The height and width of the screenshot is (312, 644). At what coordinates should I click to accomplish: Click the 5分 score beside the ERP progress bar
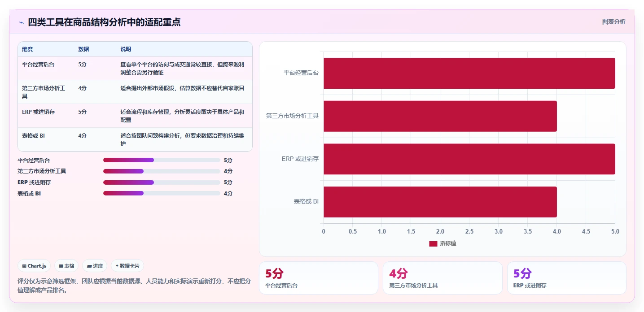tap(228, 182)
